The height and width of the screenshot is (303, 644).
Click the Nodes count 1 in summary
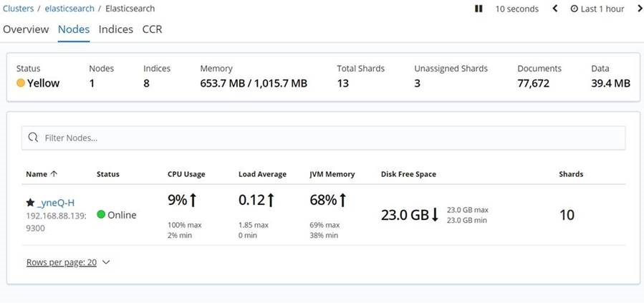pos(92,84)
